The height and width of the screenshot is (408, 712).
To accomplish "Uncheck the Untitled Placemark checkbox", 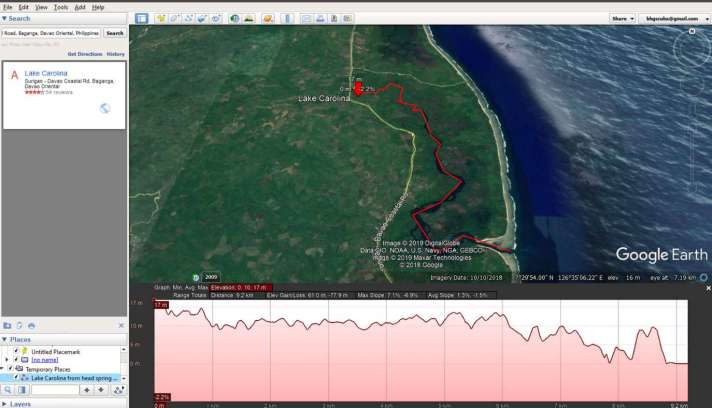I will 15,351.
